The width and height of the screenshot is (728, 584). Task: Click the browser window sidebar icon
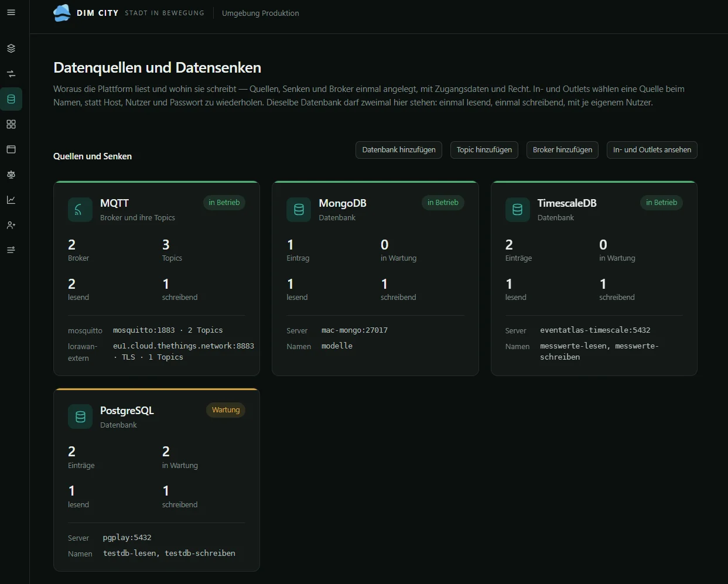[11, 149]
